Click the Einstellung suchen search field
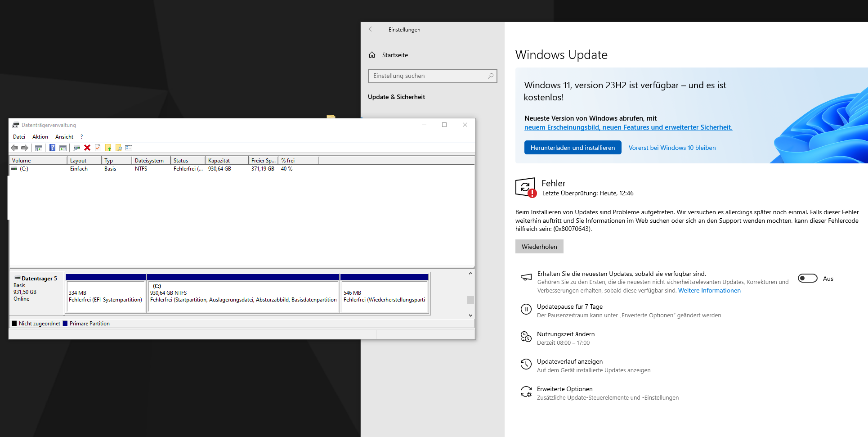 (432, 76)
